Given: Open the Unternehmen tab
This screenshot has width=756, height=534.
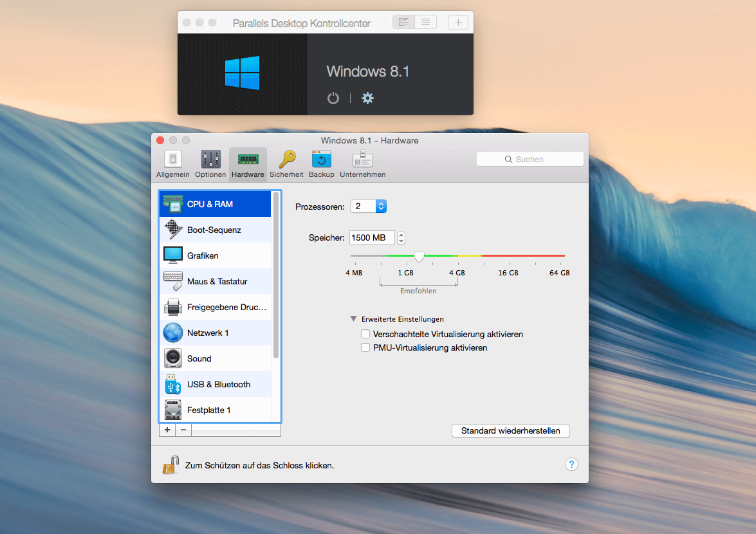Looking at the screenshot, I should coord(363,164).
